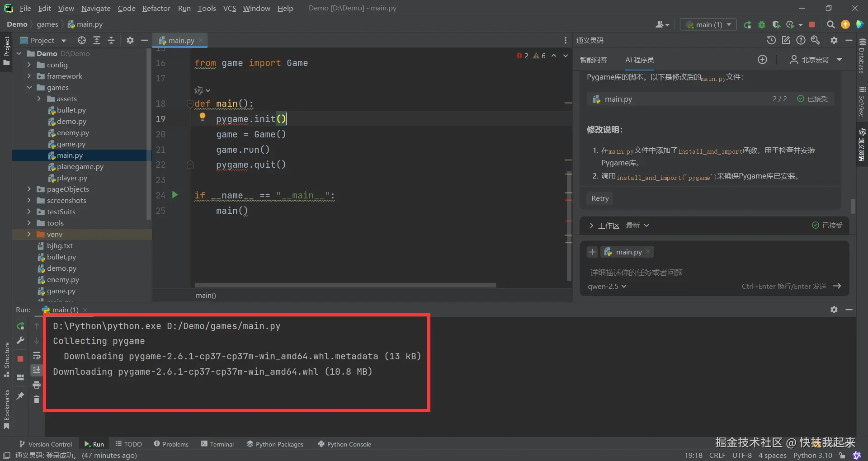Remove main.py chip from Tongyi context
The image size is (868, 461).
pyautogui.click(x=648, y=252)
